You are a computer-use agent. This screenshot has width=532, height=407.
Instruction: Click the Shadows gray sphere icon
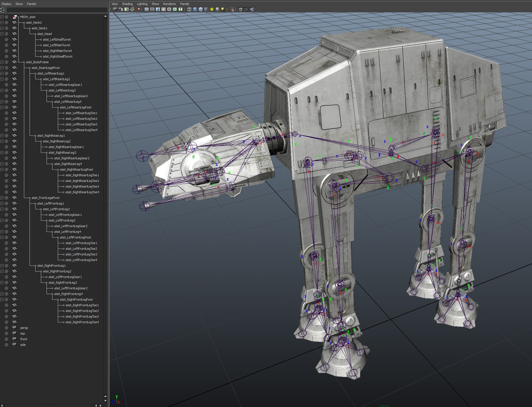click(x=217, y=9)
